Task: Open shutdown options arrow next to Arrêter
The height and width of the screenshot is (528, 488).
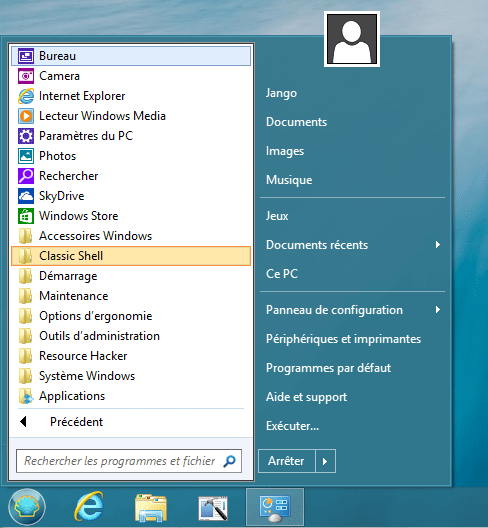Action: point(325,461)
